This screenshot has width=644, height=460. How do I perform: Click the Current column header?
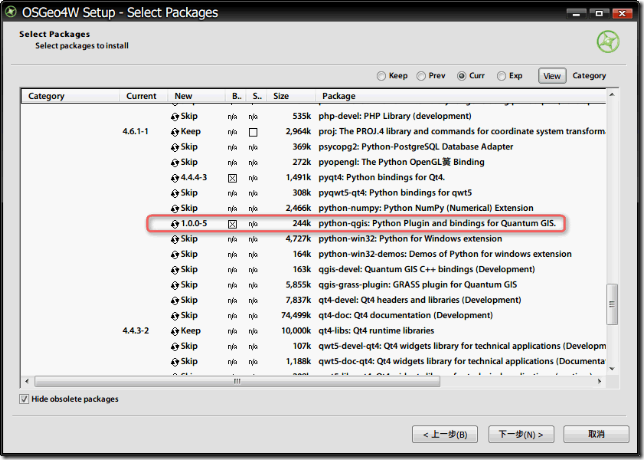click(143, 96)
